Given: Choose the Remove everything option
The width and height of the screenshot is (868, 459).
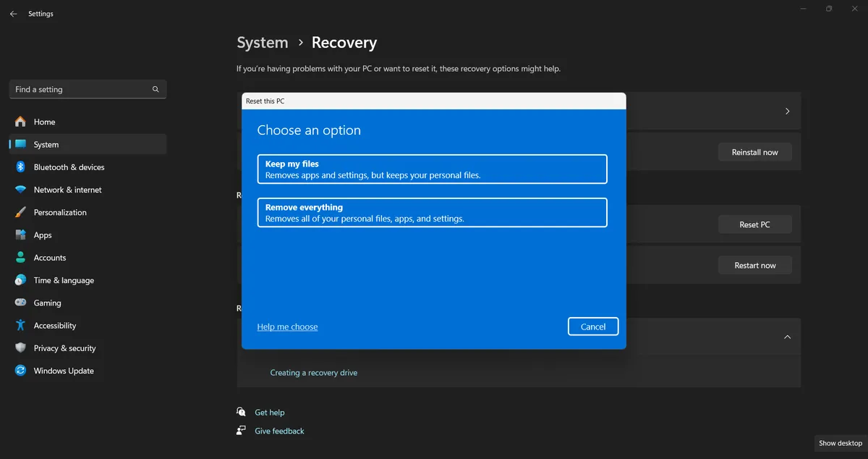Looking at the screenshot, I should [x=433, y=212].
